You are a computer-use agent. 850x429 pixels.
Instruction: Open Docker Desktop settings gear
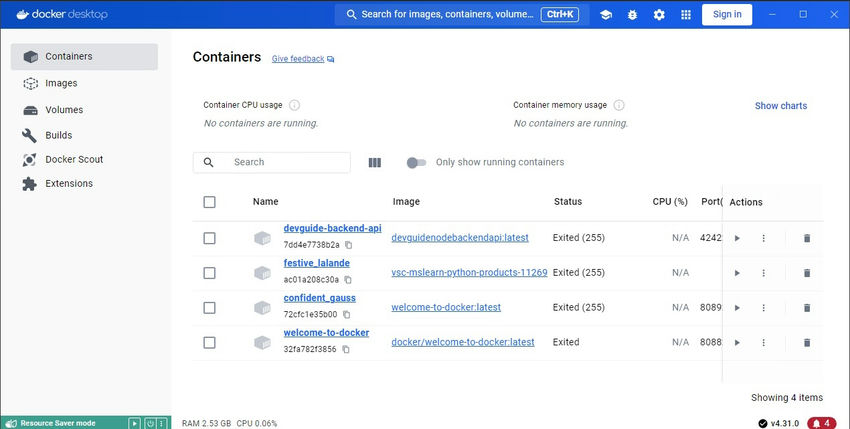659,14
